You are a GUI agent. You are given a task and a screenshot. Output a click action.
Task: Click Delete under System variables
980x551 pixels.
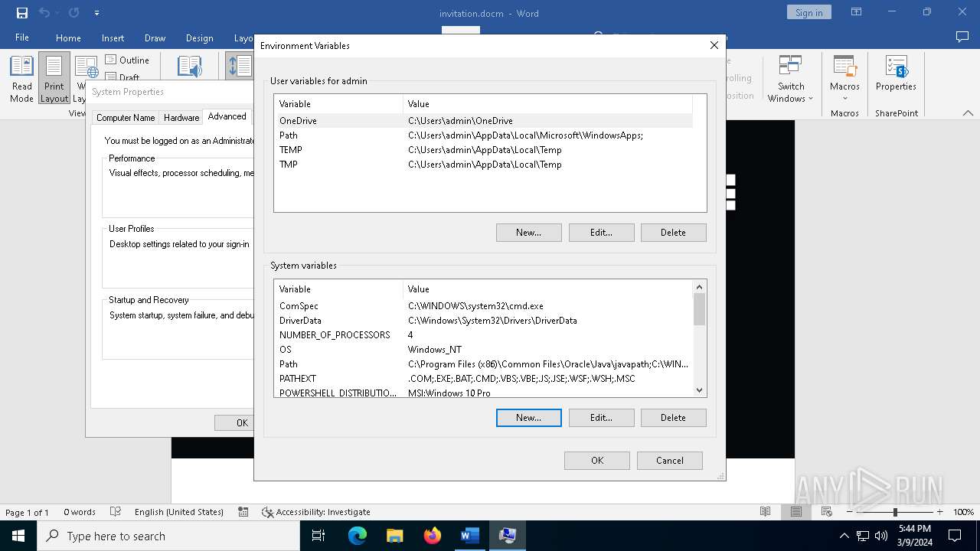point(673,418)
